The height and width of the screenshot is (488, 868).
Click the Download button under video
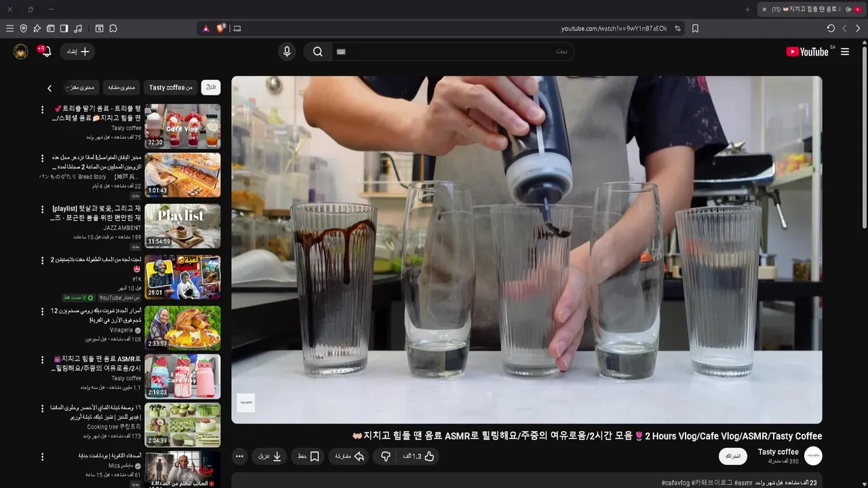click(x=270, y=456)
